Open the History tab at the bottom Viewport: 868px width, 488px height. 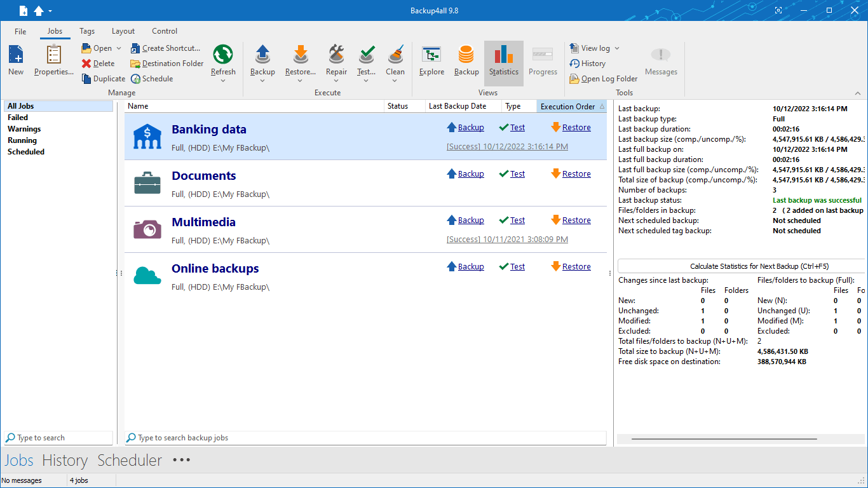[x=65, y=460]
